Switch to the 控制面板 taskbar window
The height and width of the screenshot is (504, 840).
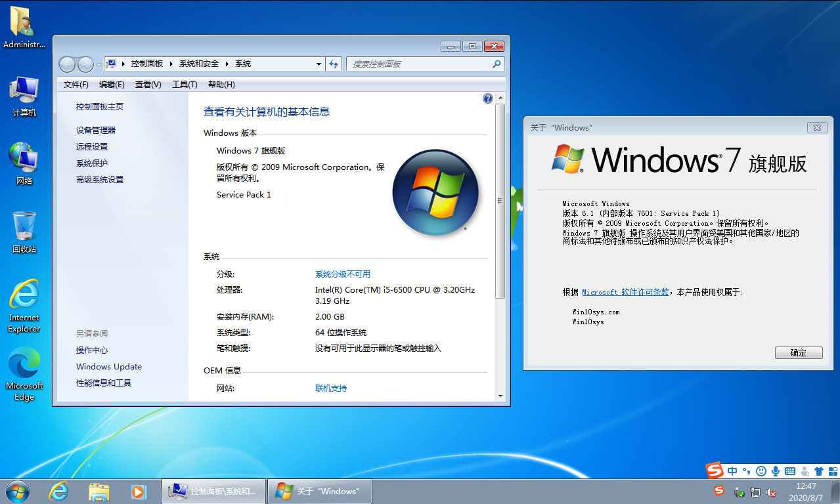click(x=213, y=491)
